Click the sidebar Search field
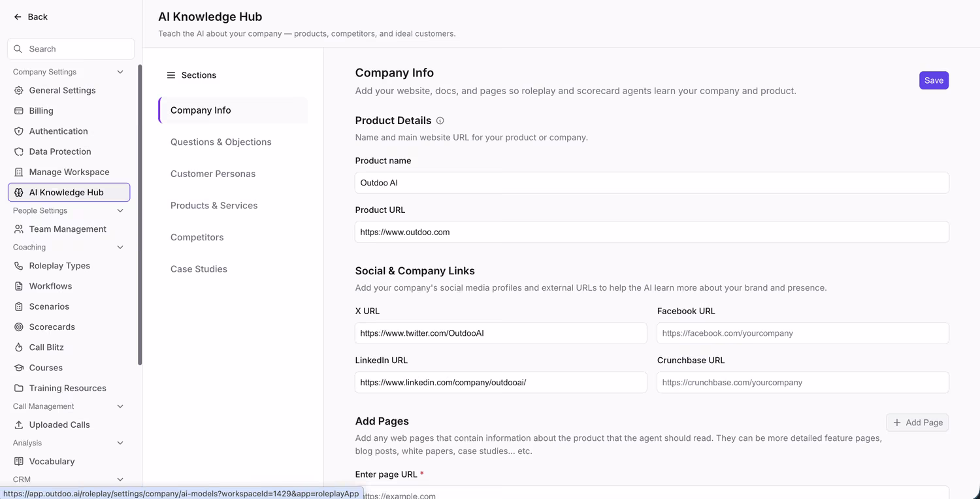The height and width of the screenshot is (499, 980). point(71,49)
